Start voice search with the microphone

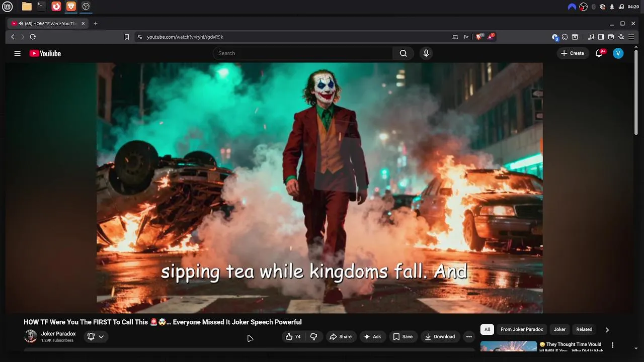click(426, 53)
